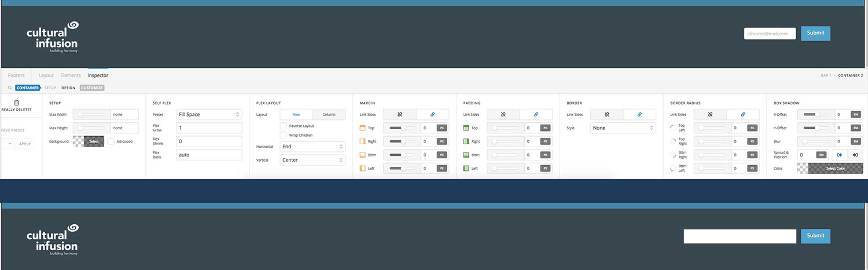
Task: Click the top Submit button
Action: pos(815,33)
